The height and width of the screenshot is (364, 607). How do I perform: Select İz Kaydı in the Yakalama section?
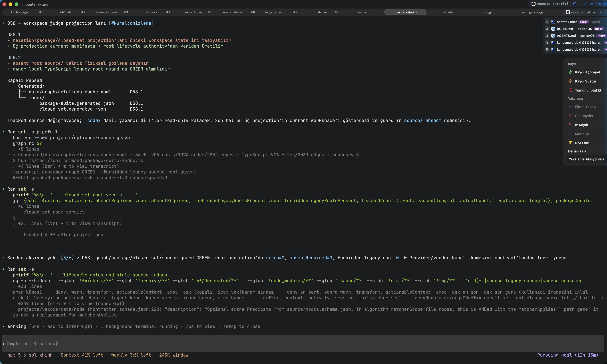(581, 125)
